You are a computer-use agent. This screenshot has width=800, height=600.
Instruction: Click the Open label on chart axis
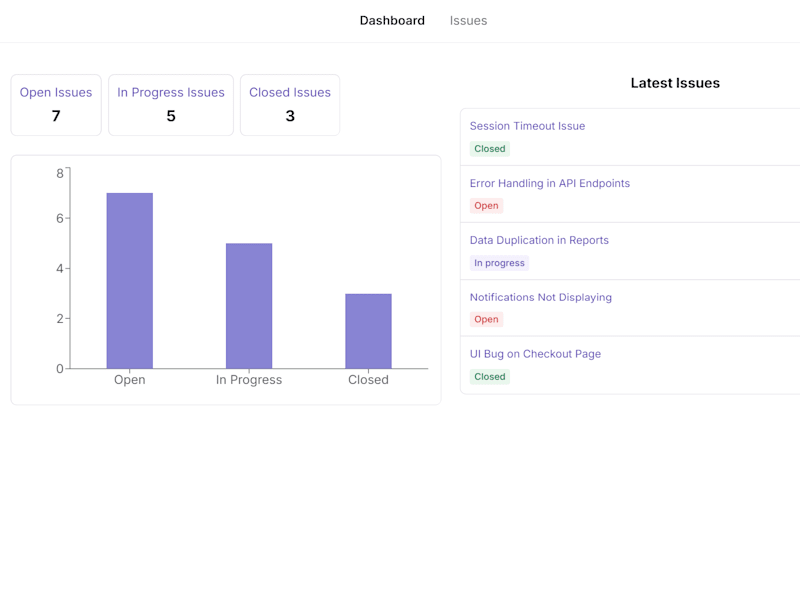point(130,380)
